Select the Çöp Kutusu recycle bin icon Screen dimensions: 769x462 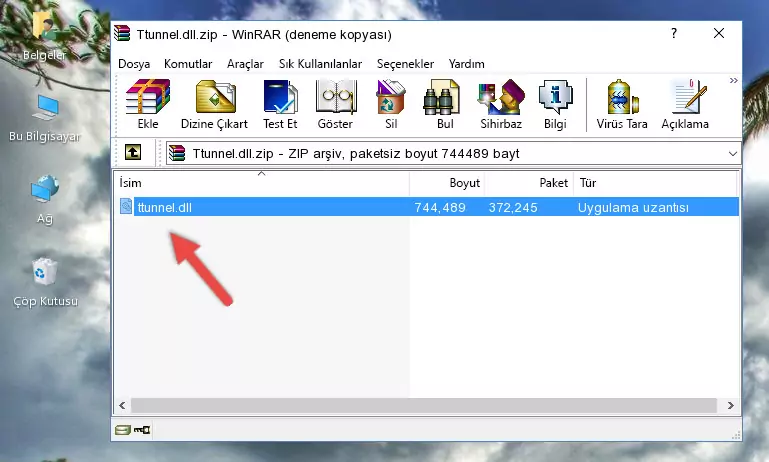(x=45, y=283)
